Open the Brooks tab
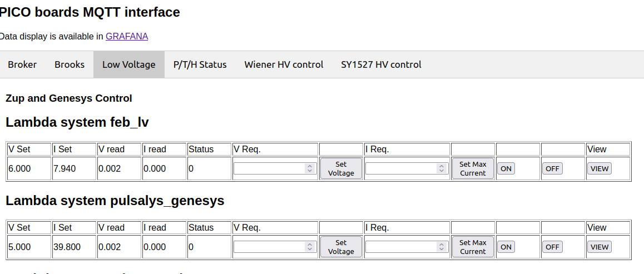Viewport: 644px width, 274px height. [x=70, y=64]
